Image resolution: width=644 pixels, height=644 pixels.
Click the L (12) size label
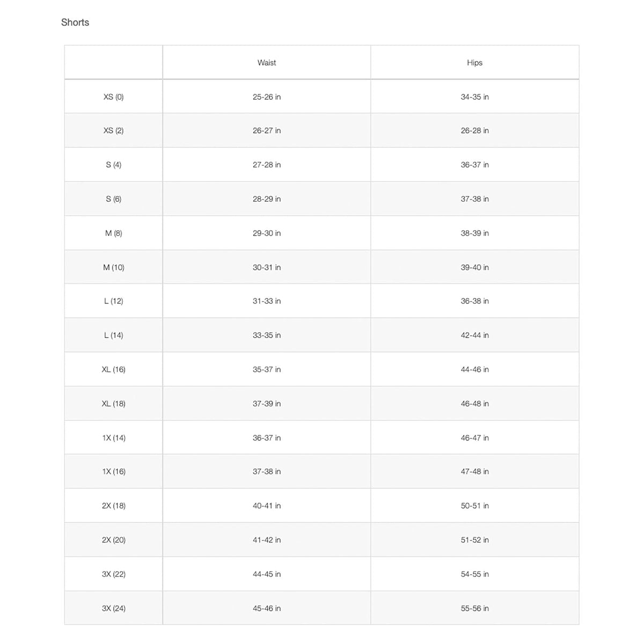tap(113, 301)
